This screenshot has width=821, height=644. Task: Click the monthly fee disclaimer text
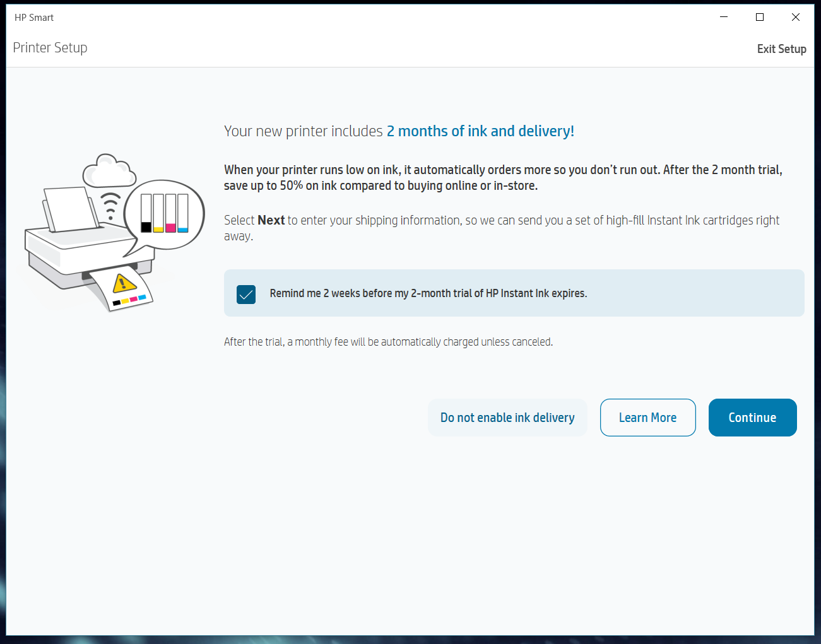(388, 342)
